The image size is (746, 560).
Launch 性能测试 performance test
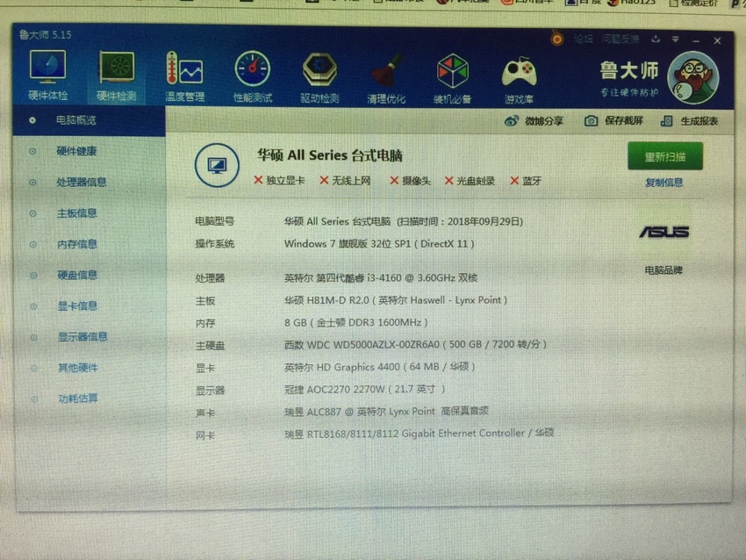point(253,77)
